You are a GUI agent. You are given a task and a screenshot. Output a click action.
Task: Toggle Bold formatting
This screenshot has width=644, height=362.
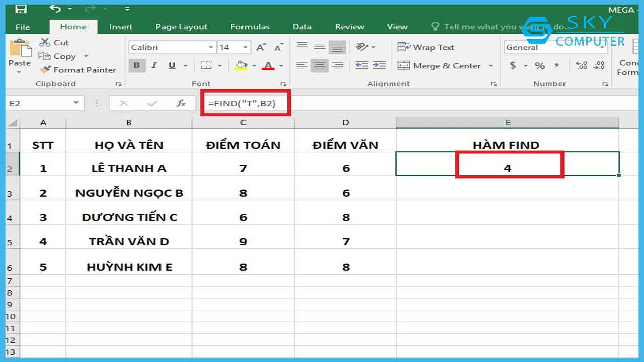click(136, 65)
